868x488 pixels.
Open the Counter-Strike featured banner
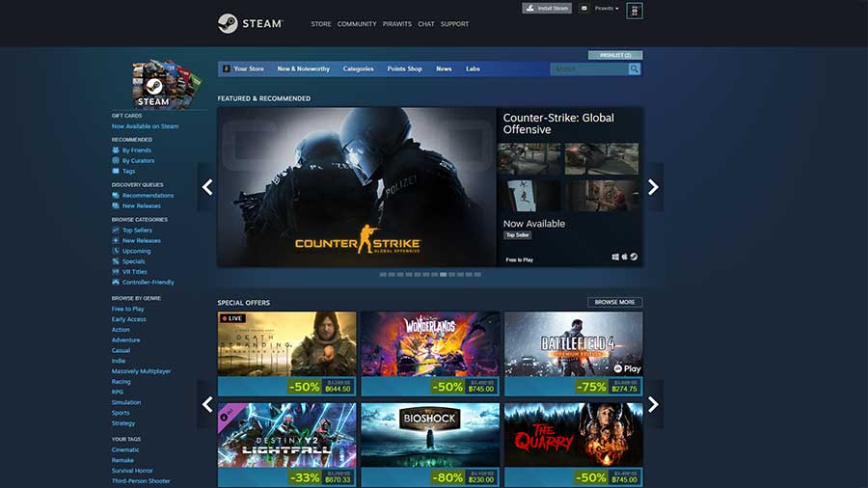coord(357,187)
